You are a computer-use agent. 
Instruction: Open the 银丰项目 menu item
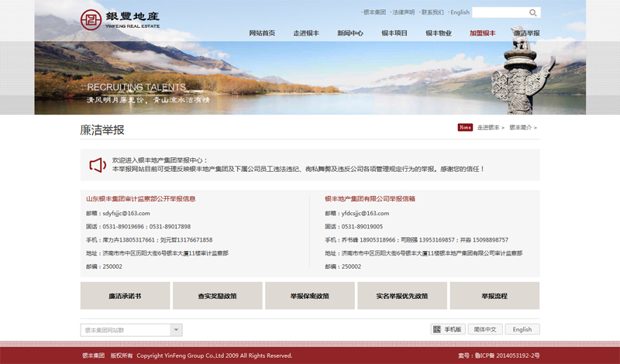(394, 33)
